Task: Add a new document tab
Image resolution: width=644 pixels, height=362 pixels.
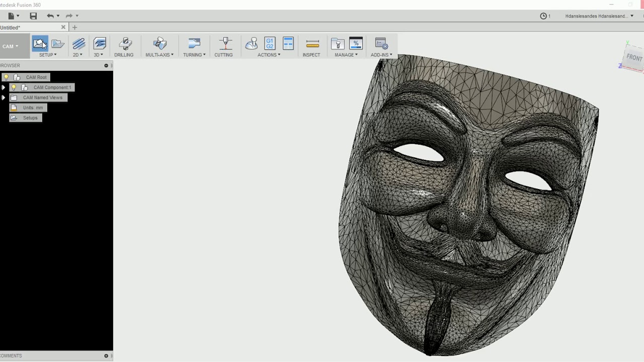Action: pos(74,27)
